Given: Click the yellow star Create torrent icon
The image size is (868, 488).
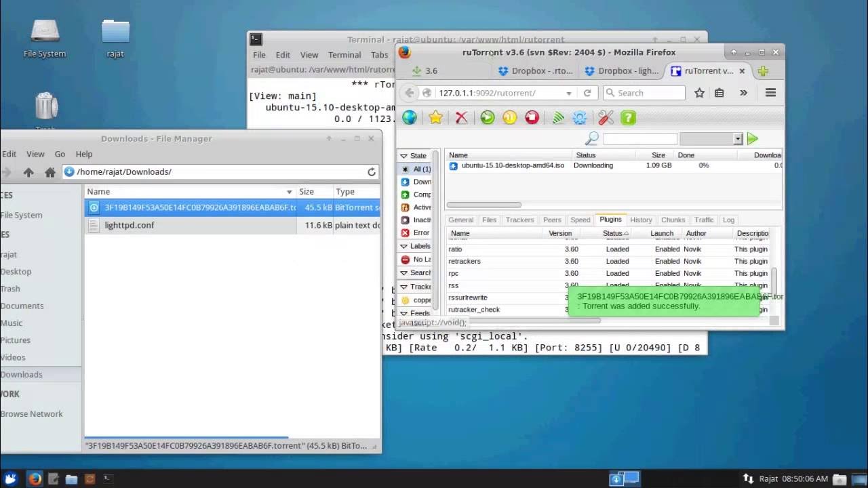Looking at the screenshot, I should click(x=435, y=117).
